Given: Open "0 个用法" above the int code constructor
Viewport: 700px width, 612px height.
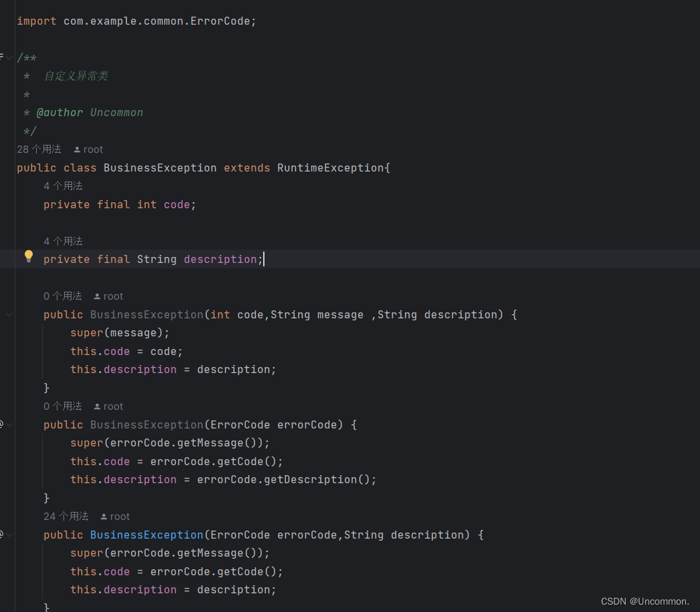Looking at the screenshot, I should click(x=63, y=296).
